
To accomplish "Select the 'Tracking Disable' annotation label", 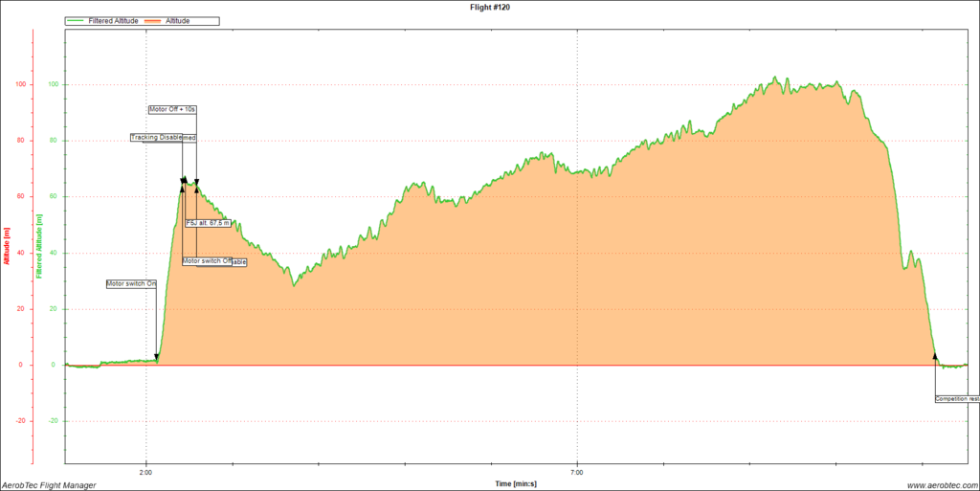I will click(156, 138).
